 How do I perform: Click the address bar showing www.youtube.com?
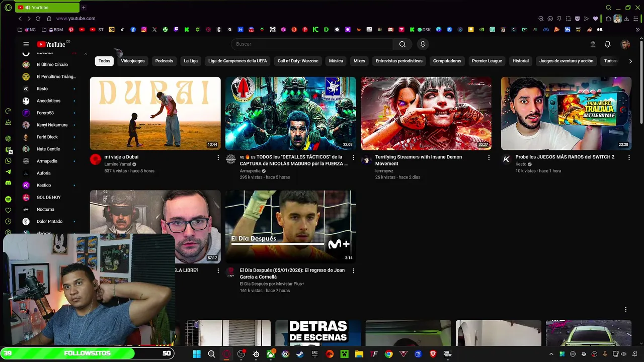tap(75, 19)
